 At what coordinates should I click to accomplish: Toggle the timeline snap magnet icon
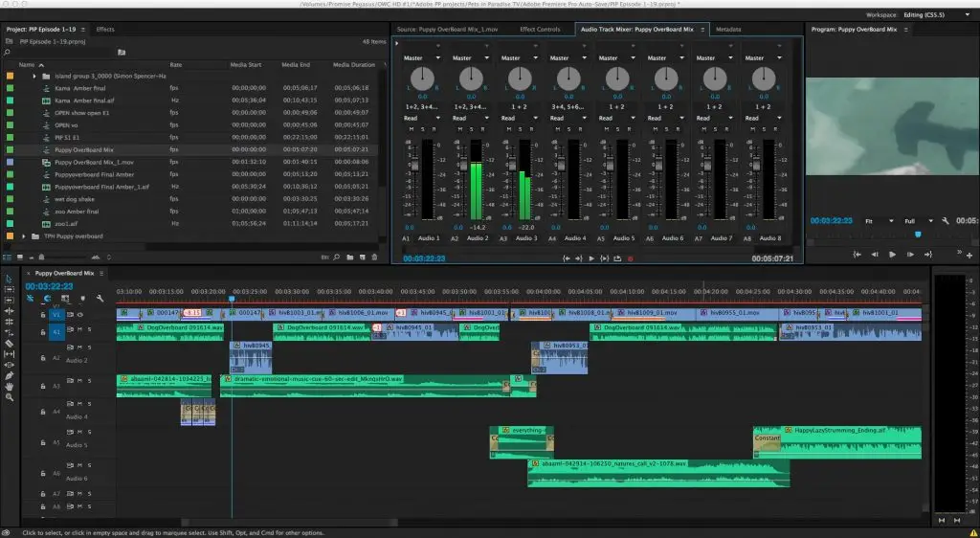point(48,299)
